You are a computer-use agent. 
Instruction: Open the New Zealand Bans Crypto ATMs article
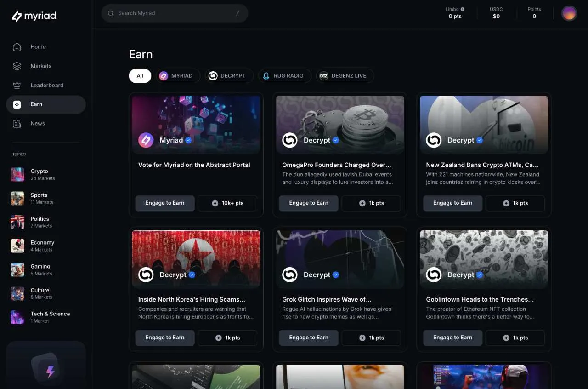[x=482, y=165]
